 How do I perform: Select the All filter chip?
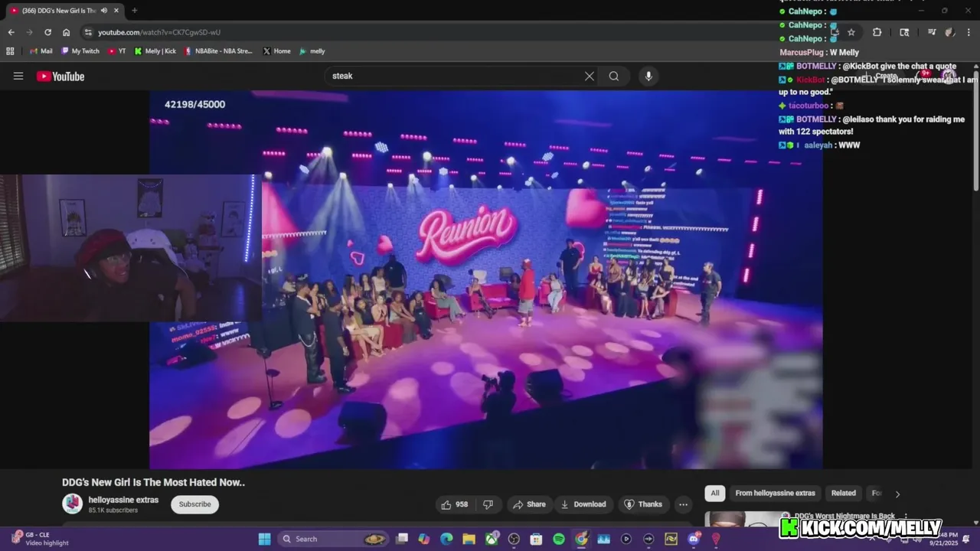tap(715, 493)
